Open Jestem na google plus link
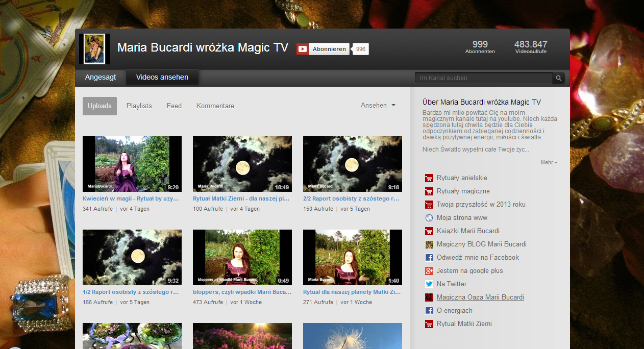The width and height of the screenshot is (644, 349). (x=469, y=271)
